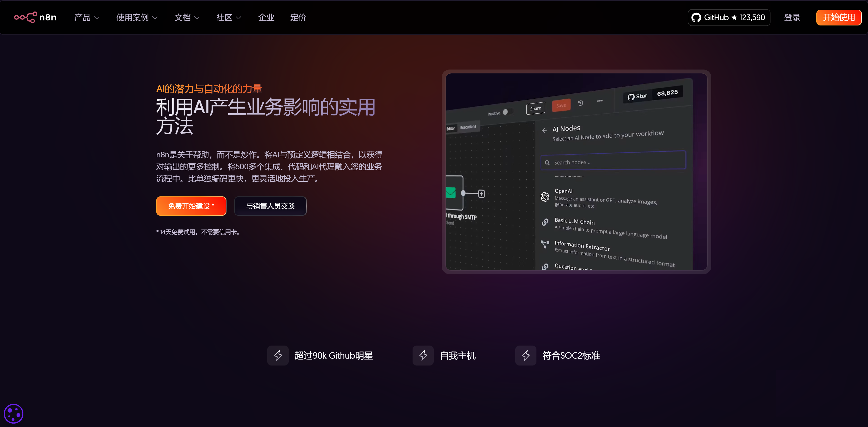Click the red Save button in the preview
Viewport: 868px width, 427px height.
tap(561, 105)
